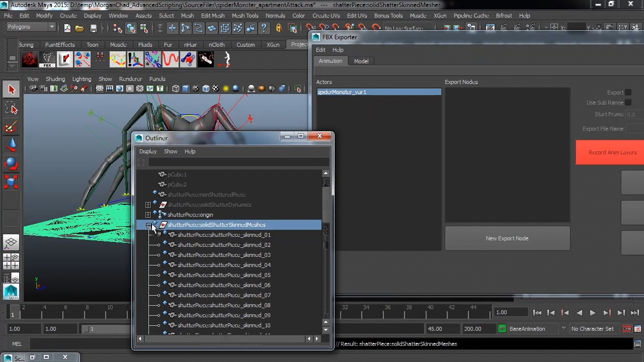Collapse the solidShatterSkinnedMeshes group
The image size is (644, 362).
pyautogui.click(x=148, y=225)
